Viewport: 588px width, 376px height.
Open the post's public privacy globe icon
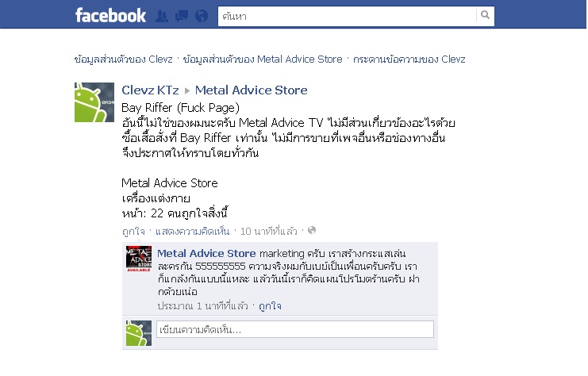pos(312,230)
